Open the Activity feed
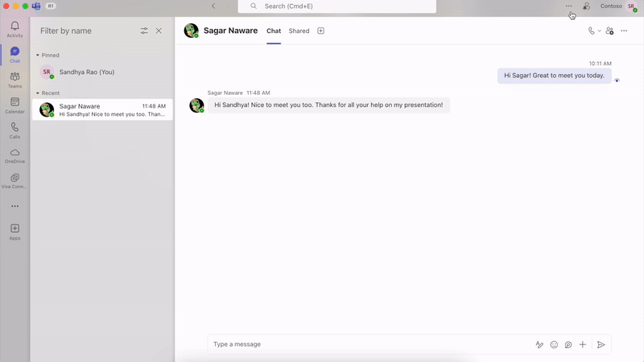644x362 pixels. (x=14, y=30)
